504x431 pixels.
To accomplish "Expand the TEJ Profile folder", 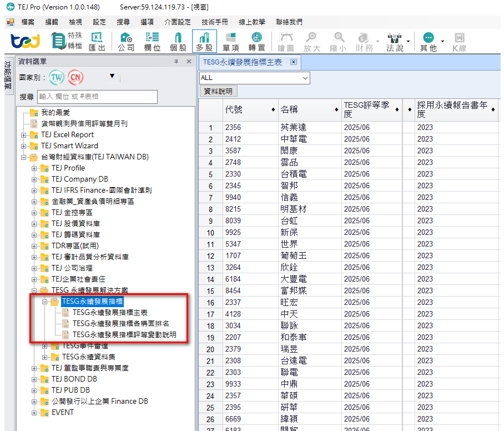I will [x=34, y=168].
